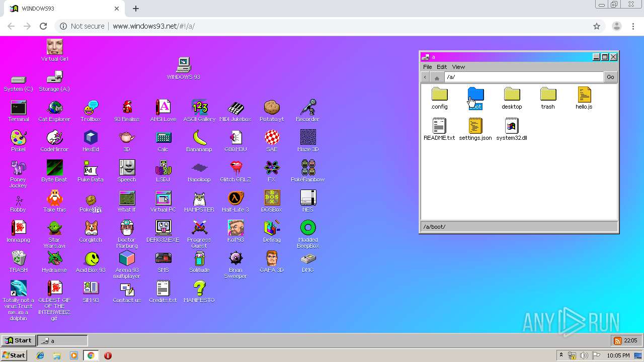644x362 pixels.
Task: Select the boot folder
Action: (475, 99)
